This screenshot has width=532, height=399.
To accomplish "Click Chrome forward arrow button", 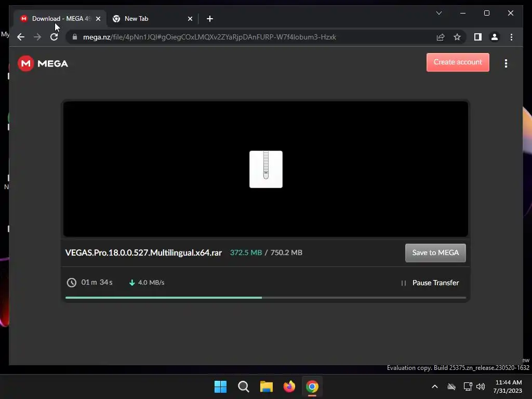I will pyautogui.click(x=37, y=37).
